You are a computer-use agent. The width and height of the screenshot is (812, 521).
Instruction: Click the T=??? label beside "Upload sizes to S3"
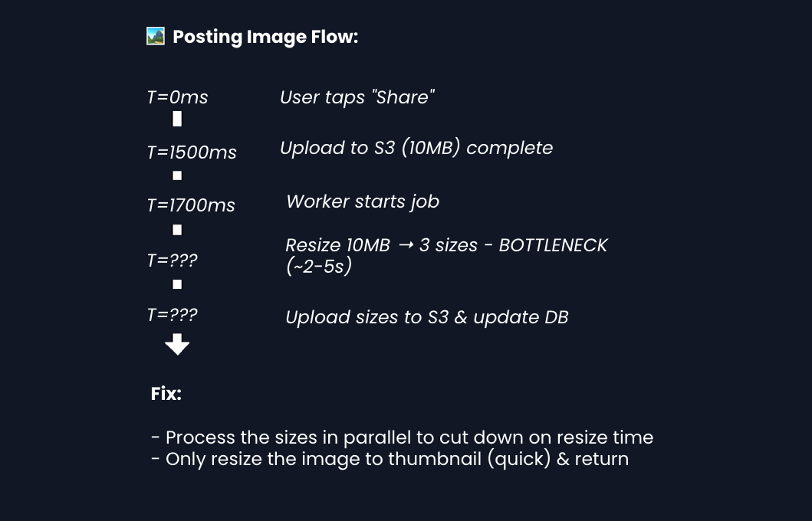click(172, 315)
